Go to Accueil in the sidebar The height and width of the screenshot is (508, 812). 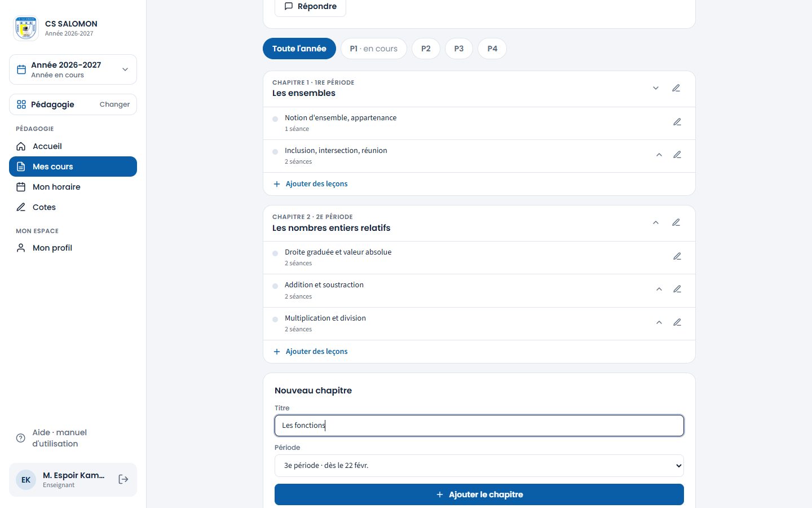[x=73, y=146]
